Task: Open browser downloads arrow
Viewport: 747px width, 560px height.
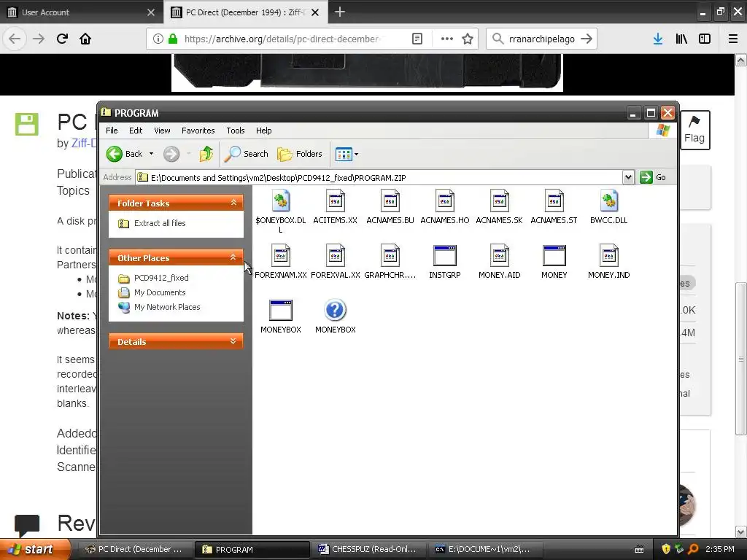Action: (x=658, y=39)
